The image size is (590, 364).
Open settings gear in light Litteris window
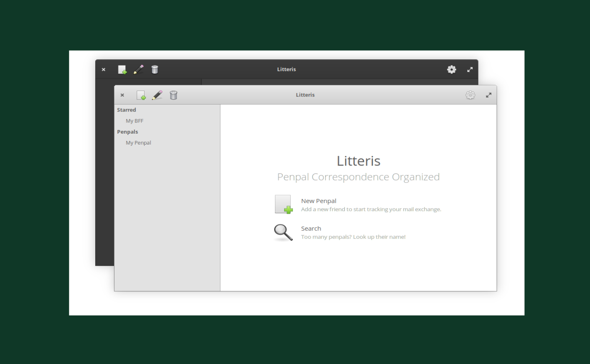pos(470,95)
